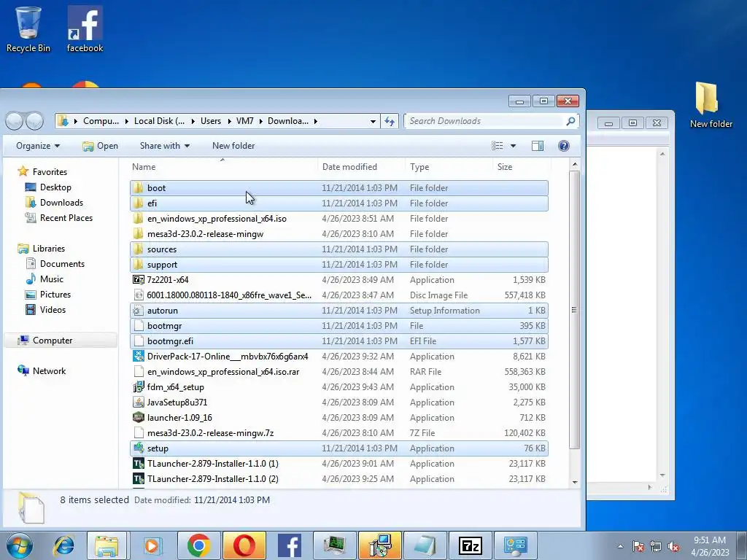
Task: Open the Help question mark icon
Action: [564, 146]
